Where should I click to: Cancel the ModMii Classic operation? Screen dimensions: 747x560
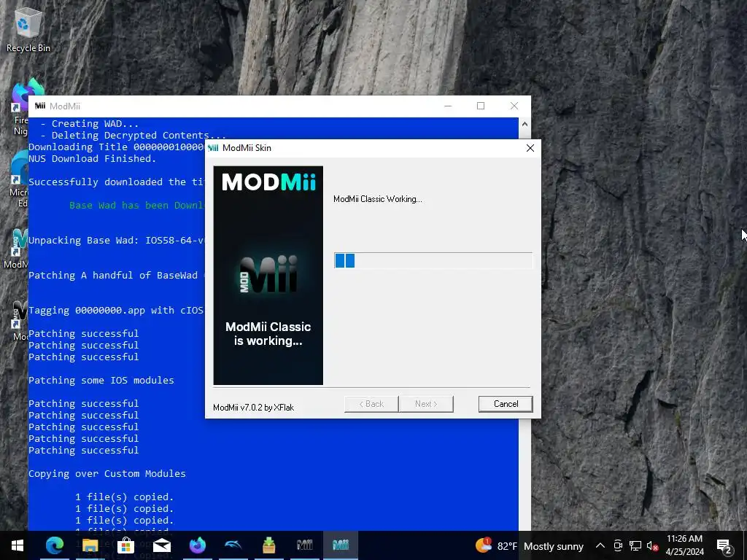tap(506, 404)
